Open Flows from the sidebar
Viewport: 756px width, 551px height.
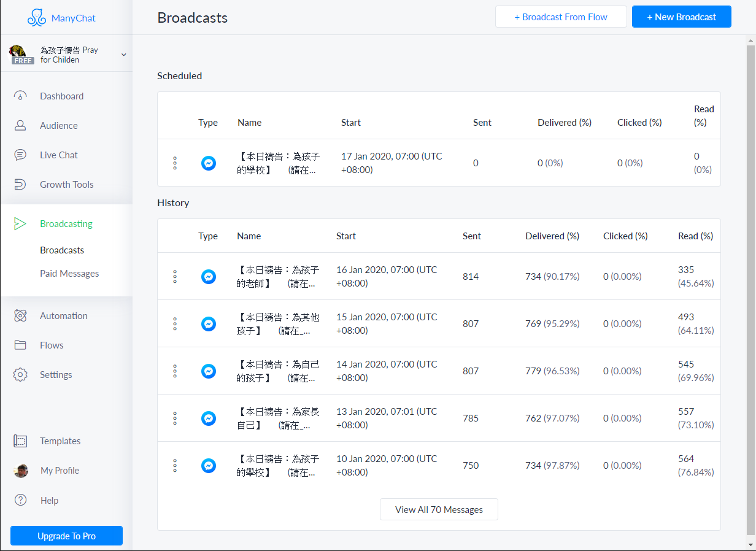(x=52, y=345)
